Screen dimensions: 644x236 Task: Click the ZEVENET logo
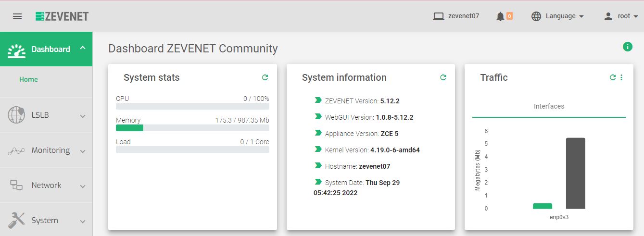(62, 16)
